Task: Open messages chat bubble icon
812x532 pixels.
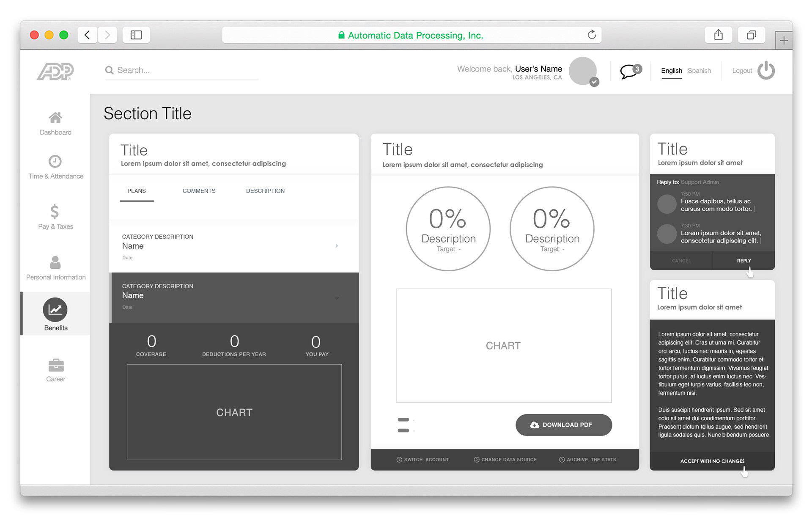Action: pyautogui.click(x=629, y=71)
